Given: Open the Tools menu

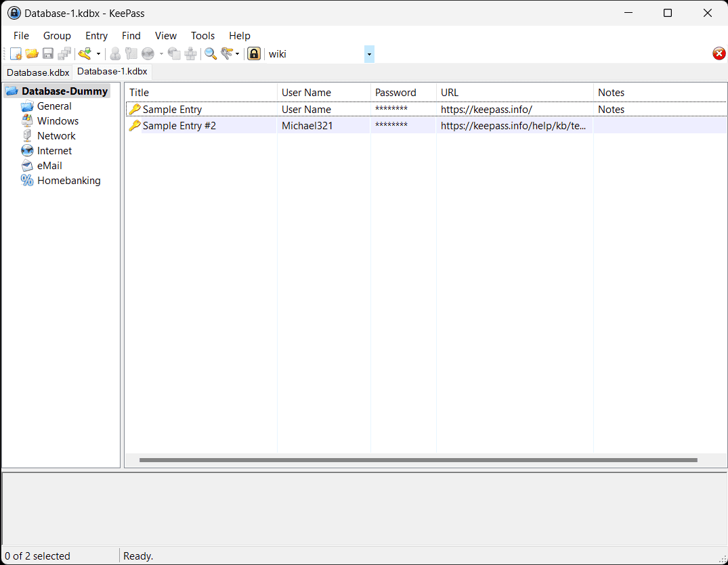Looking at the screenshot, I should point(203,36).
